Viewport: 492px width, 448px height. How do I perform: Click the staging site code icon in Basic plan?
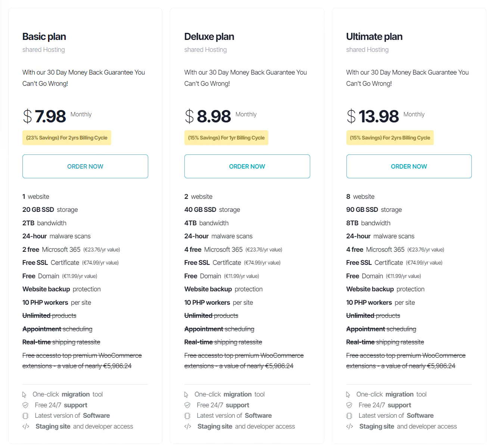[x=26, y=426]
